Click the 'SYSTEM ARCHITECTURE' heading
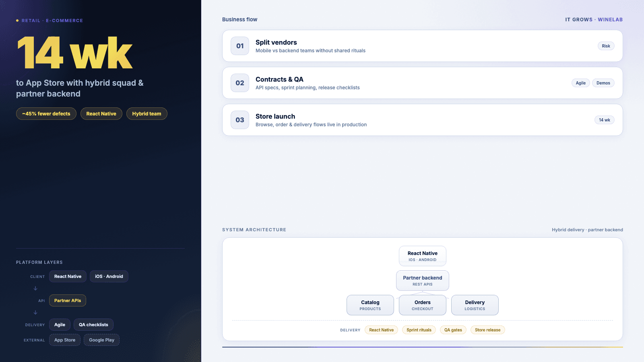Image resolution: width=644 pixels, height=362 pixels. pos(254,230)
